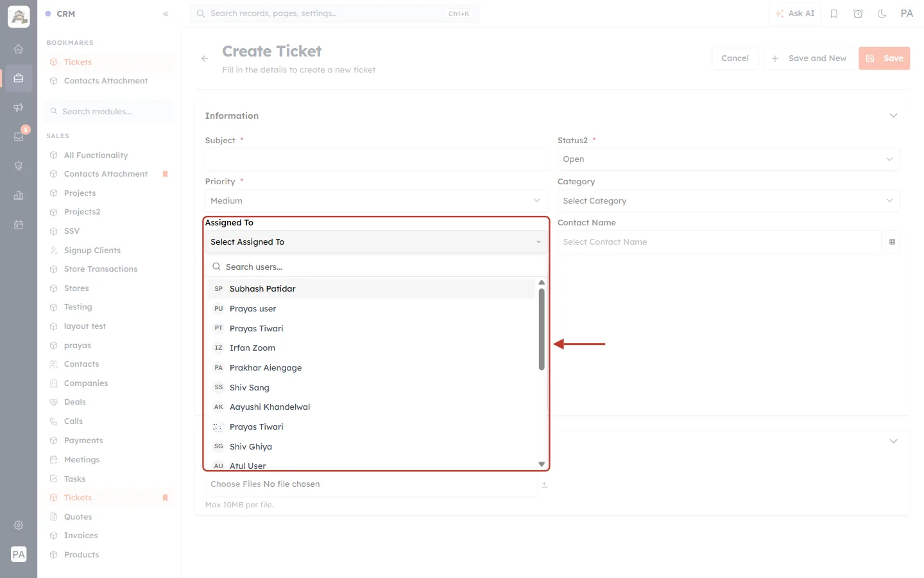Toggle dark mode with the moon icon
Viewport: 924px width, 578px height.
tap(882, 13)
